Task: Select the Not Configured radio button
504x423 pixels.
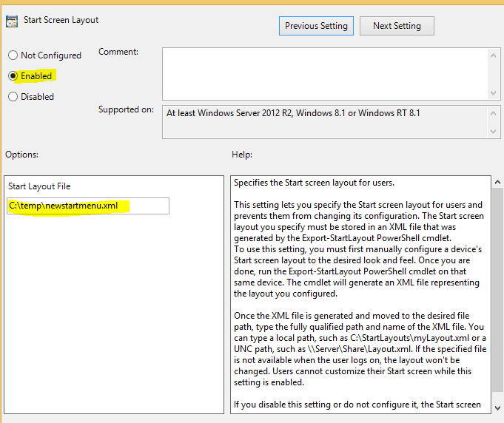Action: click(x=13, y=55)
